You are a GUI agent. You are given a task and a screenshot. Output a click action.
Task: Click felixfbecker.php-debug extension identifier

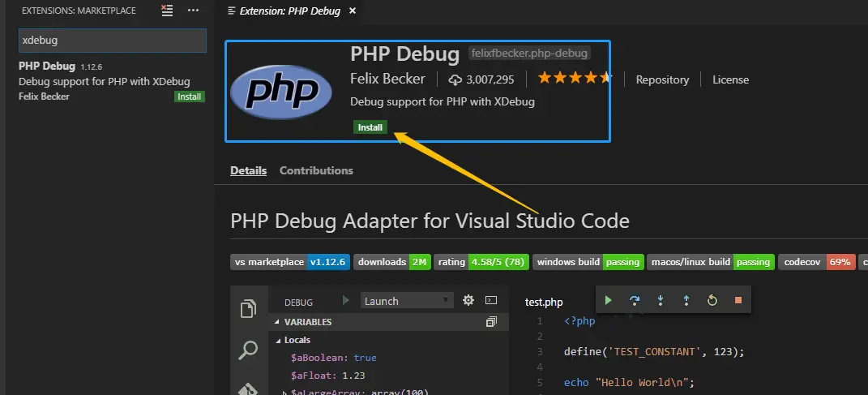[x=530, y=54]
